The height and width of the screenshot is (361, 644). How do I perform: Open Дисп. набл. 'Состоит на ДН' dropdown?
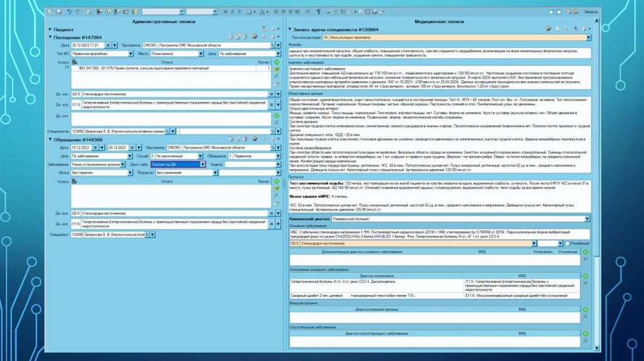point(202,164)
